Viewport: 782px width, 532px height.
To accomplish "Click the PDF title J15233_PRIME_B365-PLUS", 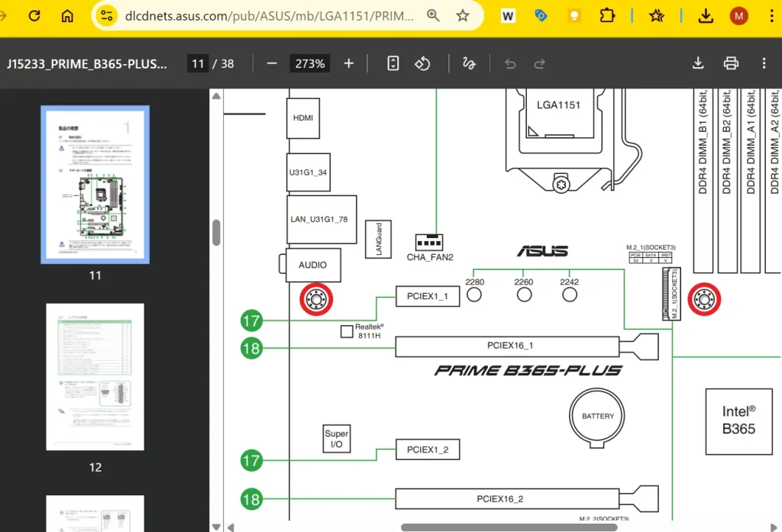I will [87, 64].
